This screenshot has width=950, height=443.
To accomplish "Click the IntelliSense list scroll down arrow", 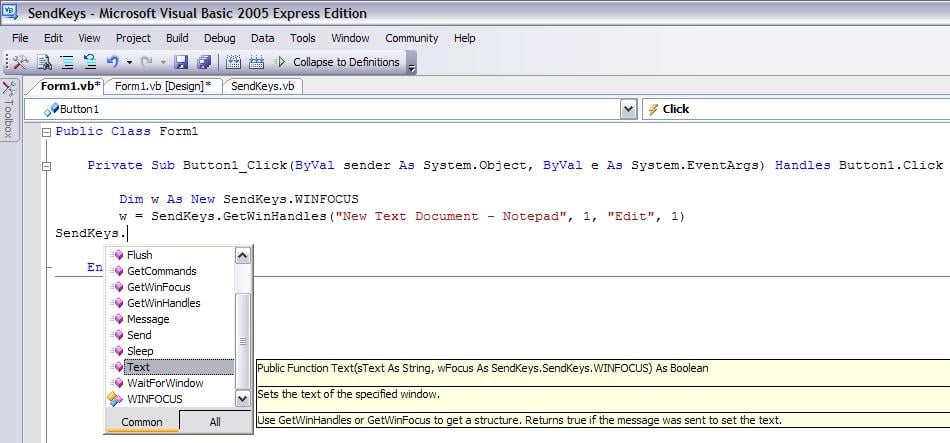I will (x=242, y=399).
